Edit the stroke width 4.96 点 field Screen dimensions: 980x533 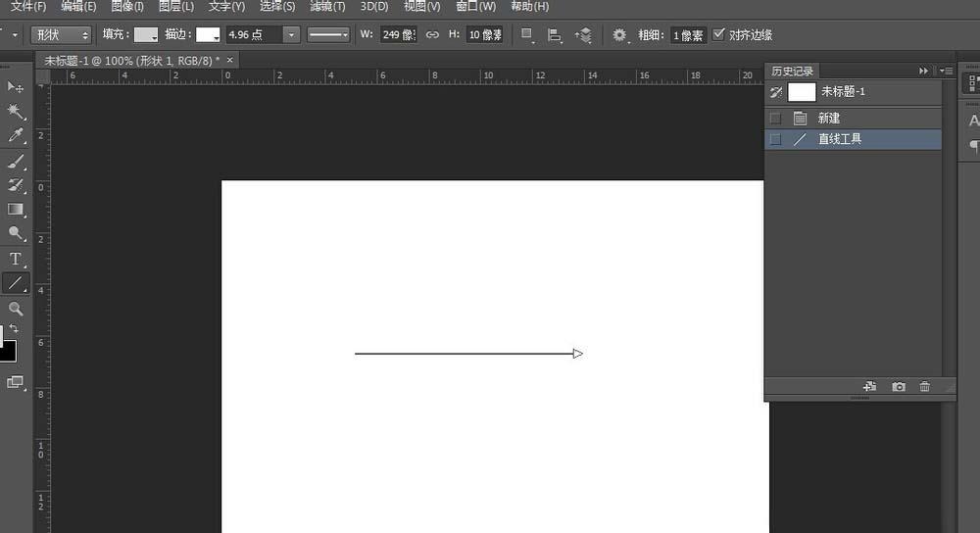255,35
